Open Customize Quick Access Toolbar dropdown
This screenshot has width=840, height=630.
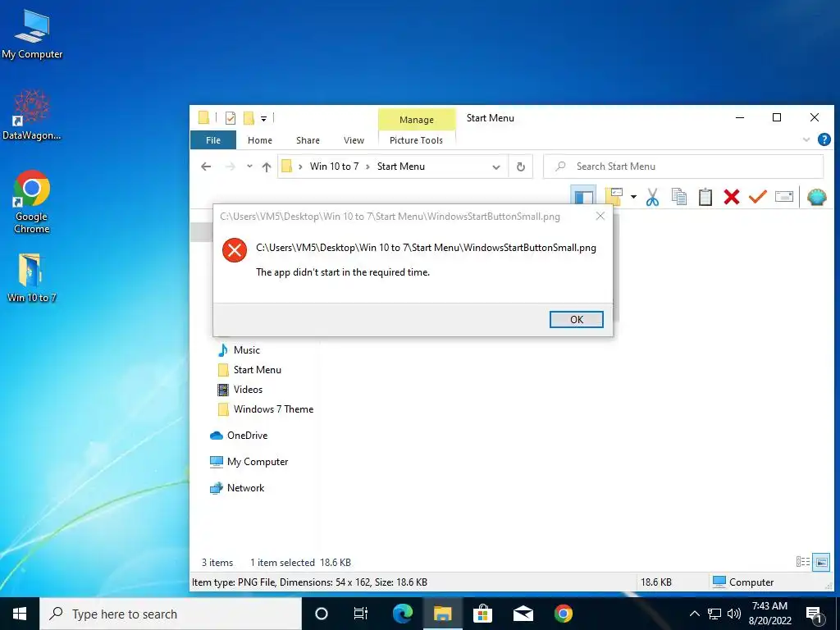(263, 118)
